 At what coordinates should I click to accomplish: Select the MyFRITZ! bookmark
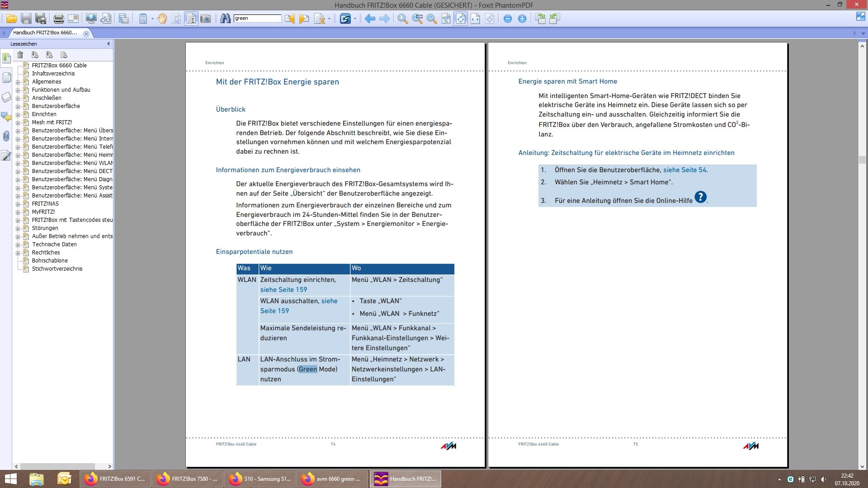point(43,212)
